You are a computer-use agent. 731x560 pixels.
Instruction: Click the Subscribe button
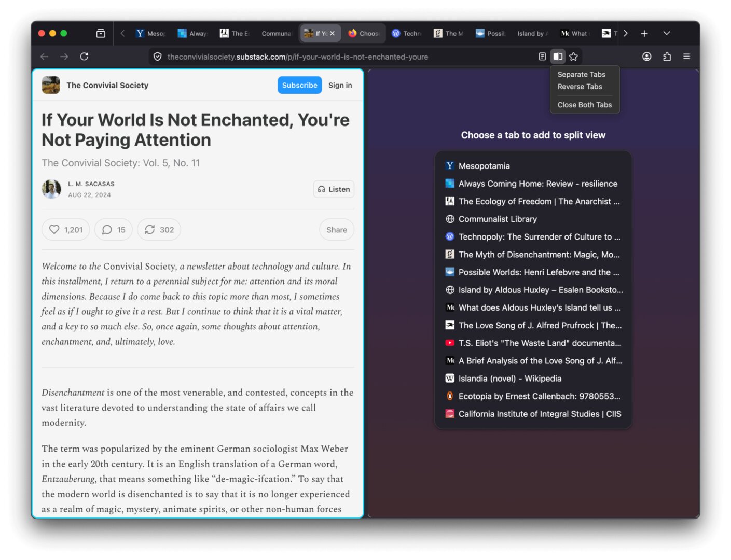coord(299,85)
